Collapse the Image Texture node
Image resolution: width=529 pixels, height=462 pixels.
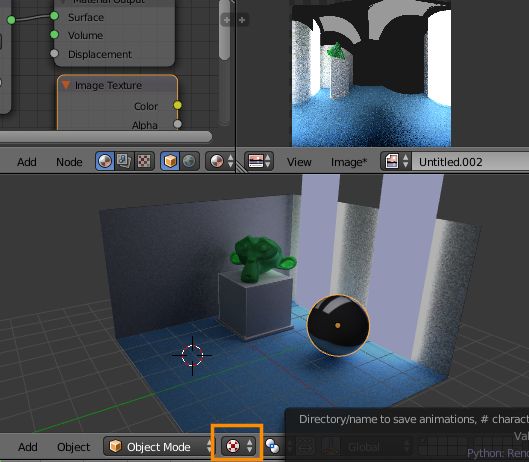pos(66,85)
